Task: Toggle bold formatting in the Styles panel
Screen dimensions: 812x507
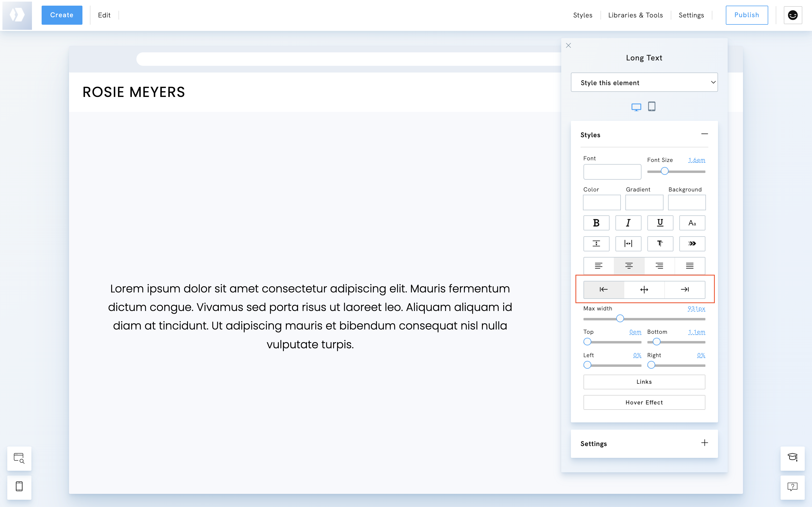Action: pyautogui.click(x=596, y=223)
